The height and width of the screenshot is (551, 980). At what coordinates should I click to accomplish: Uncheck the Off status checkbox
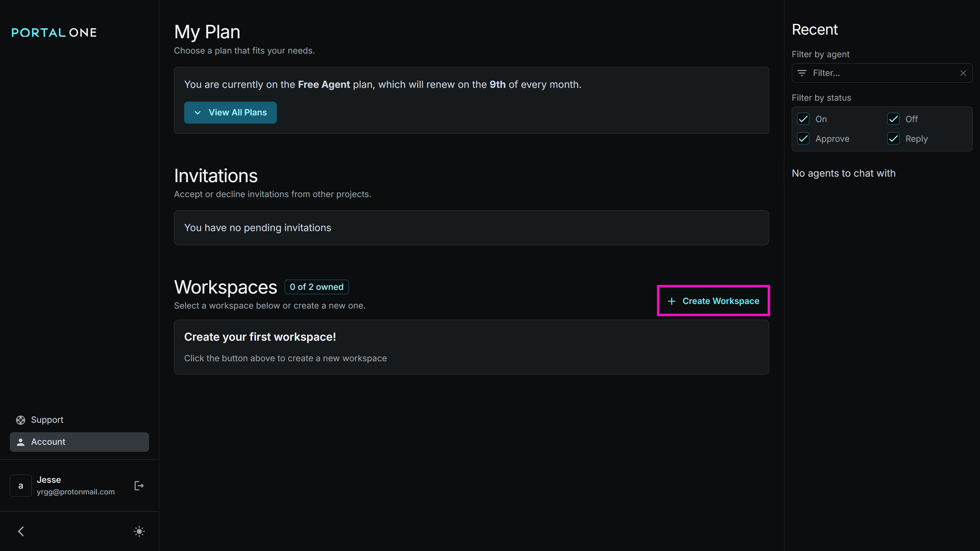click(893, 119)
